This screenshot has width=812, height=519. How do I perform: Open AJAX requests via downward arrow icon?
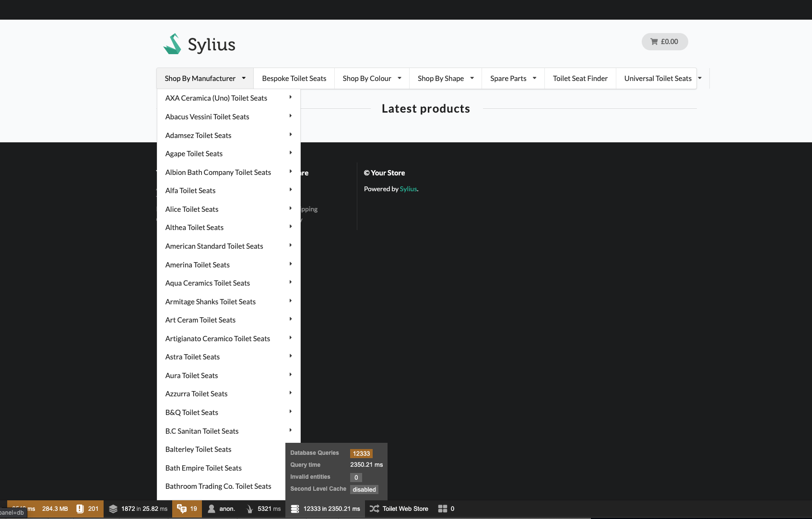point(250,508)
